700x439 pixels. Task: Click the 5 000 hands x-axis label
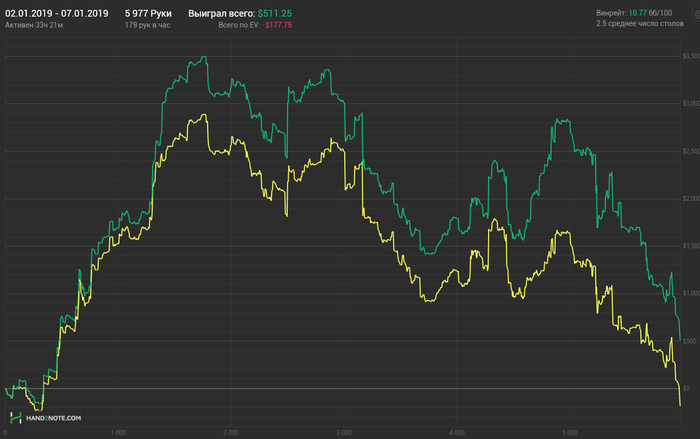pyautogui.click(x=570, y=432)
